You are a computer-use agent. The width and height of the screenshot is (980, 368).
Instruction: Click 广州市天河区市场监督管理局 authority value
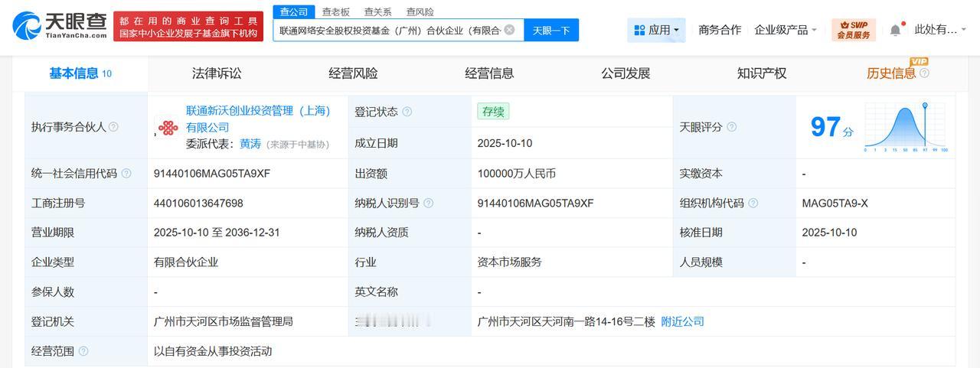(x=224, y=321)
